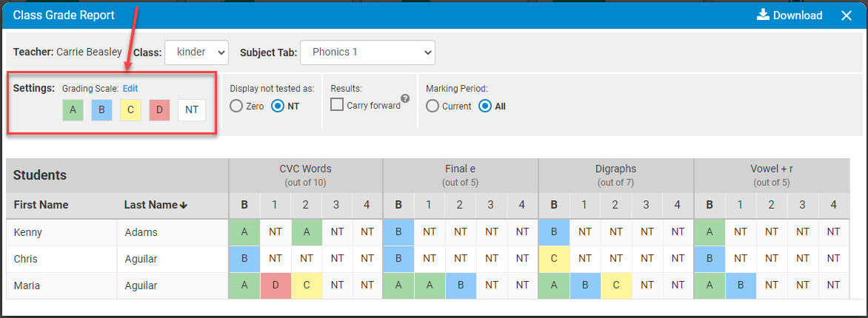
Task: Select NT for not tested display
Action: pos(285,106)
